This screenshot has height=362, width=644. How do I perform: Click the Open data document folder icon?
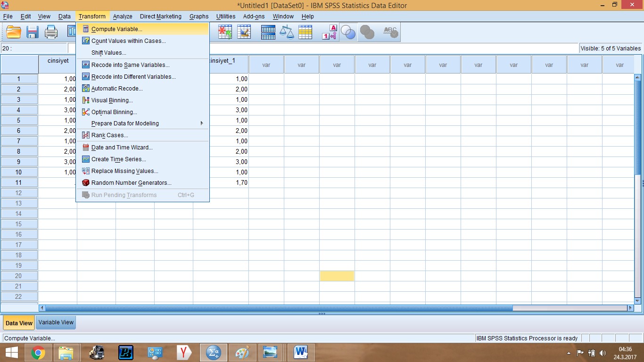click(x=14, y=32)
